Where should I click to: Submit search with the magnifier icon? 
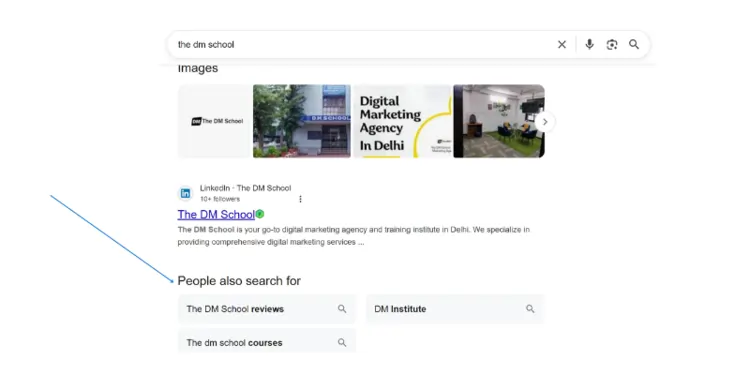pos(634,44)
